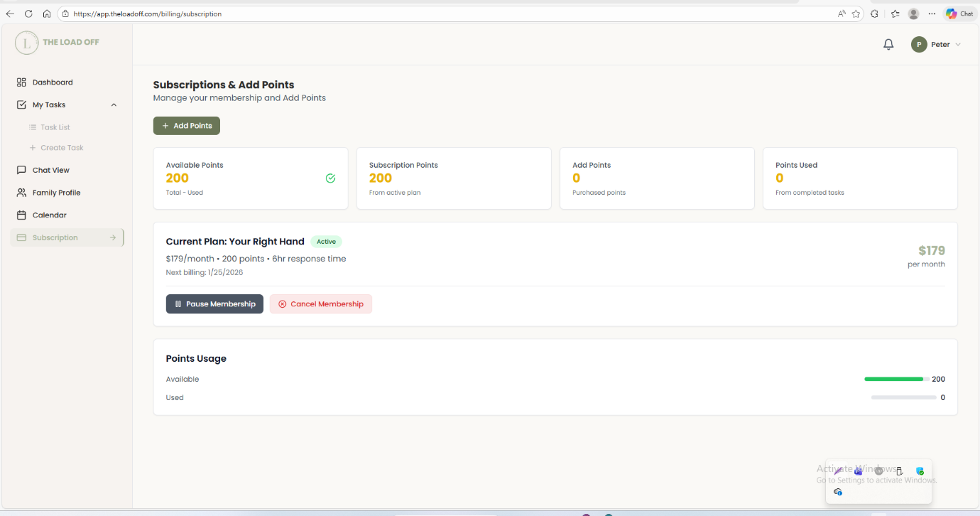Click the read aloud icon in address bar
This screenshot has height=516, width=980.
[842, 14]
